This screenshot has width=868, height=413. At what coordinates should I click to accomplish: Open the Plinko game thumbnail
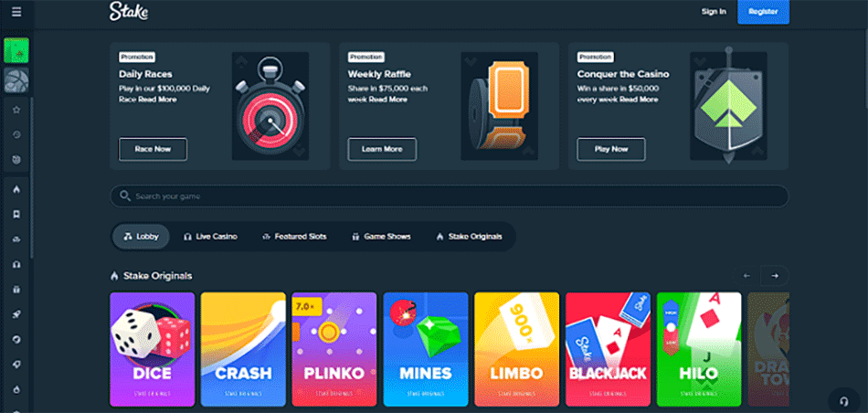[333, 349]
